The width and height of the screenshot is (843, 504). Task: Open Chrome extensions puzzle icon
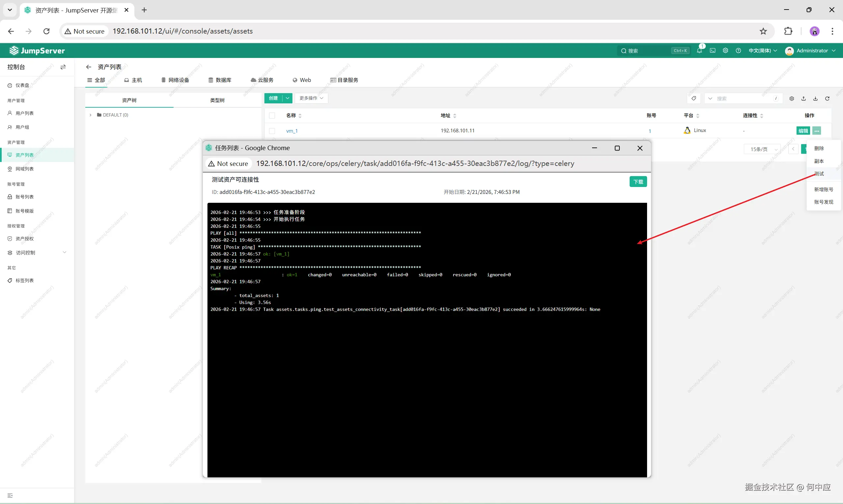coord(788,31)
